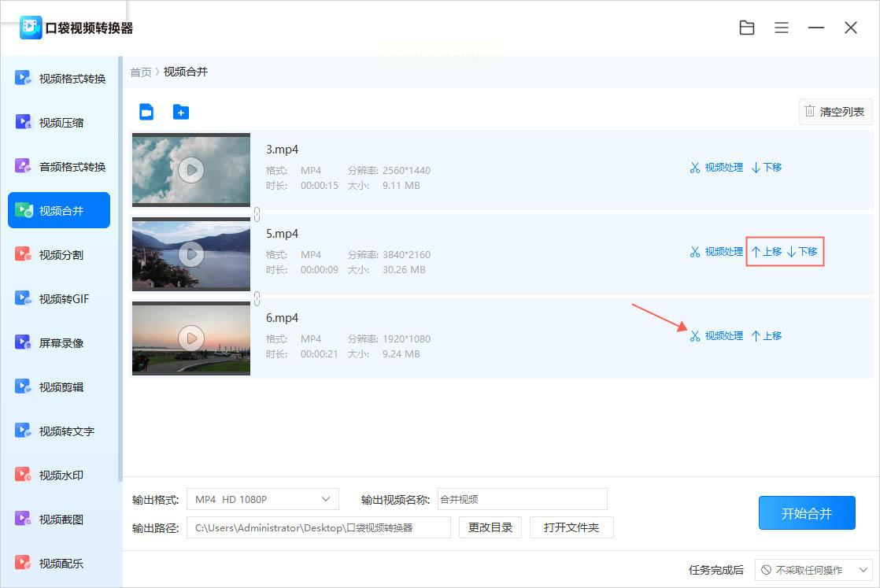Screen dimensions: 880x588
Task: Click the 5.mp4 file name
Action: click(x=283, y=234)
